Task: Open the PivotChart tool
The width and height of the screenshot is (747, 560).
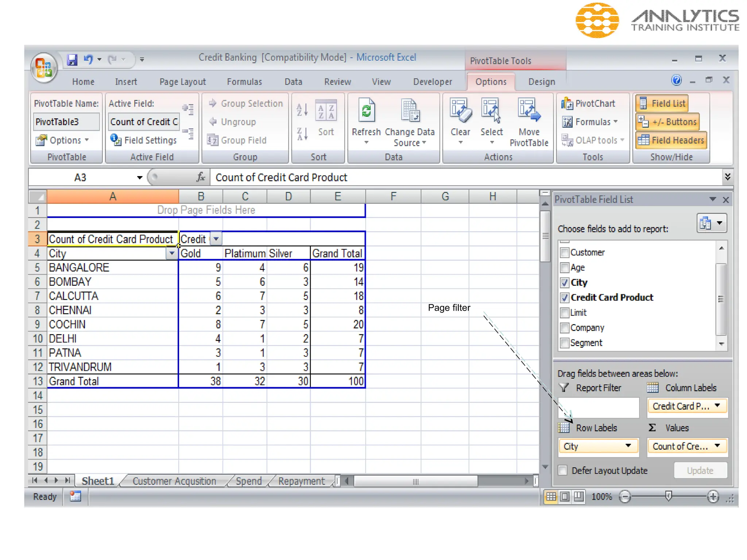Action: pyautogui.click(x=588, y=104)
